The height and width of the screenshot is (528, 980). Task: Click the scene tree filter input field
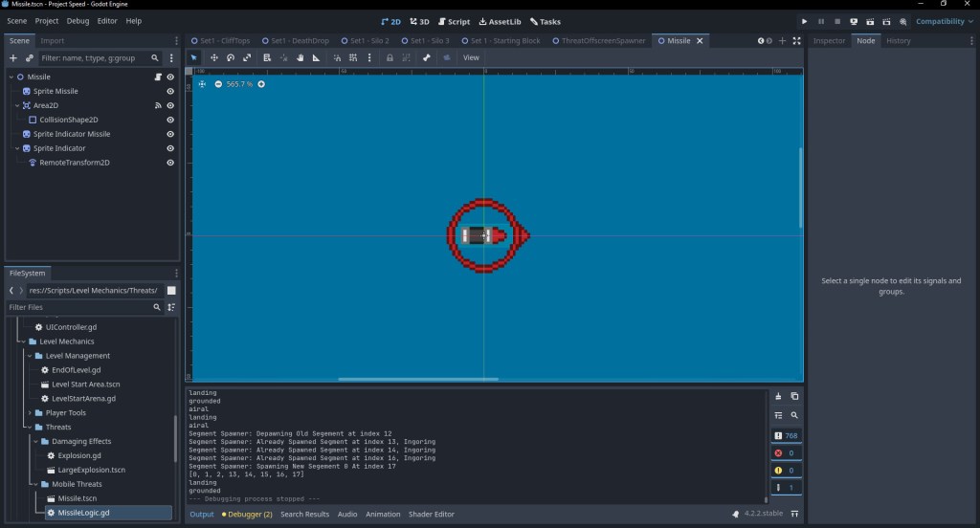click(94, 58)
